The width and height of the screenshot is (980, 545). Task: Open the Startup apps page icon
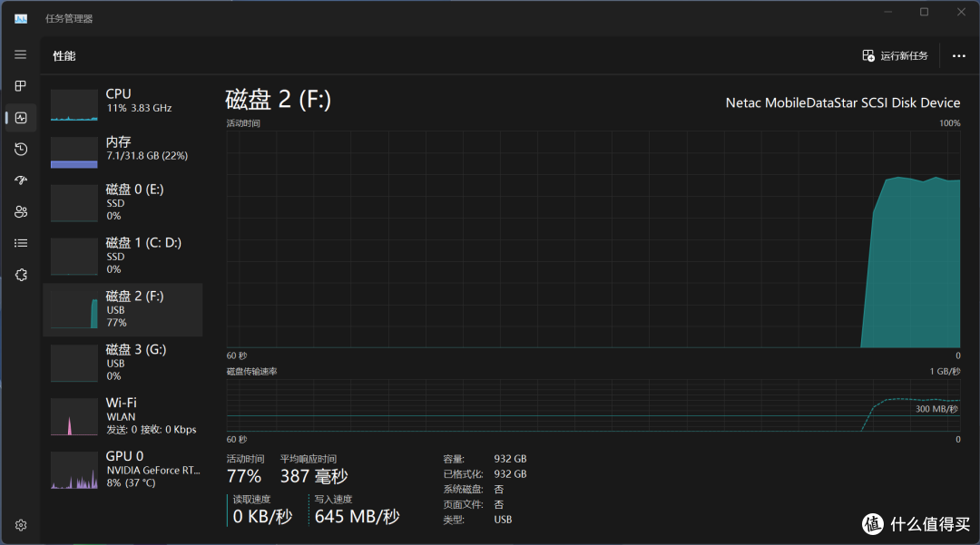(21, 180)
